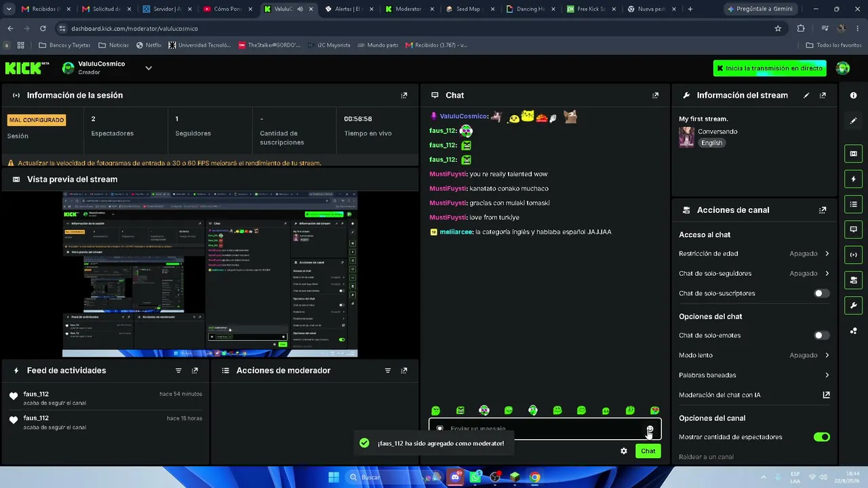Open Bancos y Tarjetas bookmark folder
The width and height of the screenshot is (868, 488).
(x=64, y=45)
